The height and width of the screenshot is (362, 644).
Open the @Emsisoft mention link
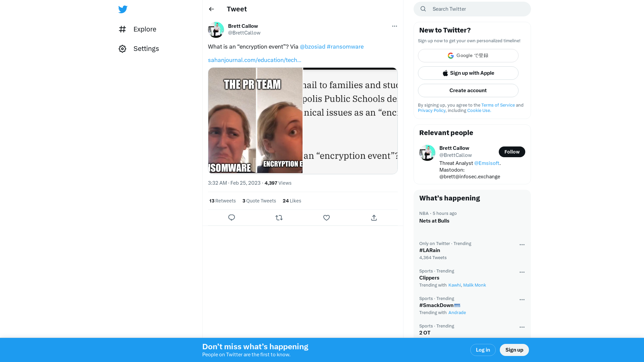[x=487, y=163]
